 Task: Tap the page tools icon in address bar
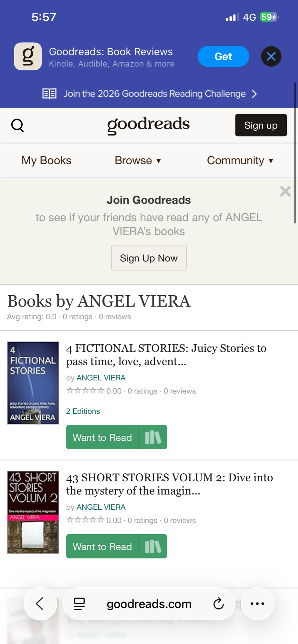click(79, 604)
